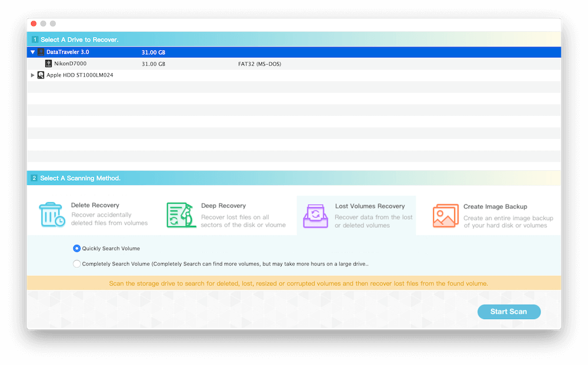Expand the Apple HDD ST1000LM024 drive
The image size is (588, 365).
[32, 75]
